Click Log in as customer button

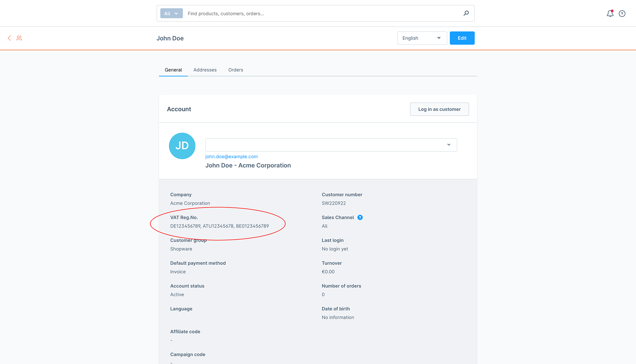click(440, 109)
